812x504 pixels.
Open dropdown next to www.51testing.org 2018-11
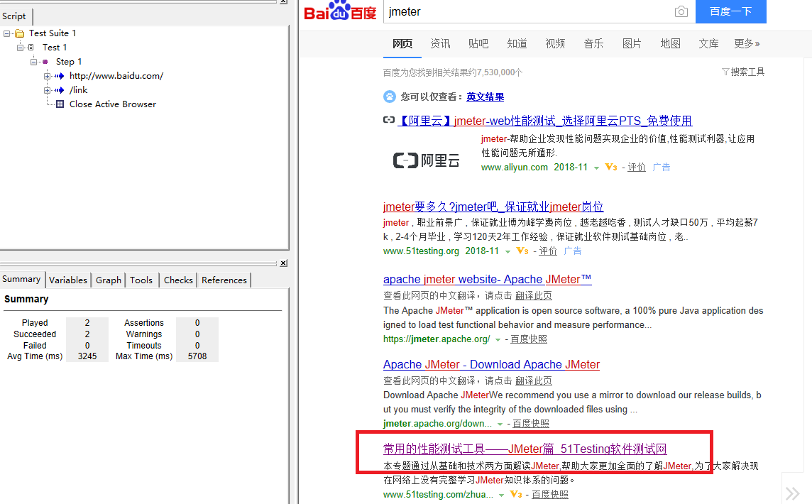click(507, 252)
